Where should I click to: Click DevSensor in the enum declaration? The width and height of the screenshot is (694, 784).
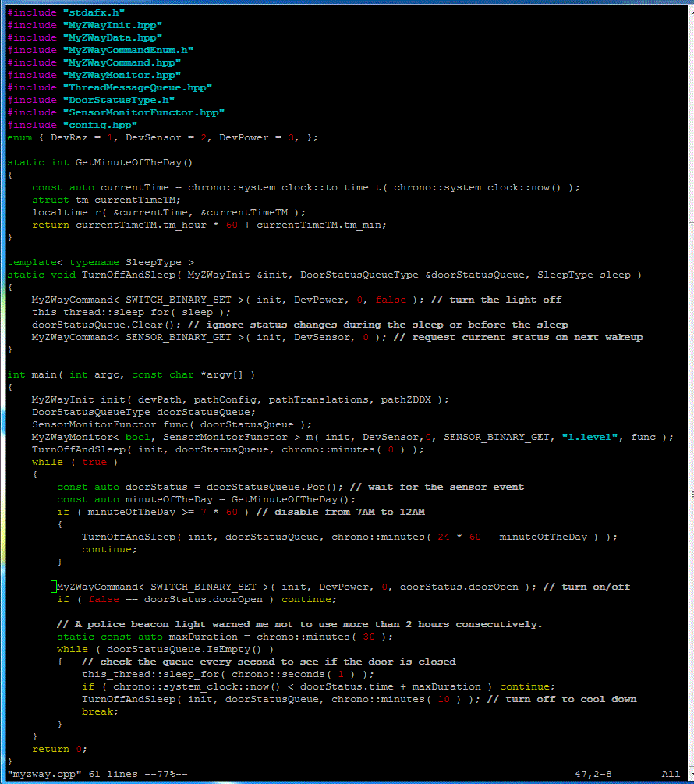(154, 137)
